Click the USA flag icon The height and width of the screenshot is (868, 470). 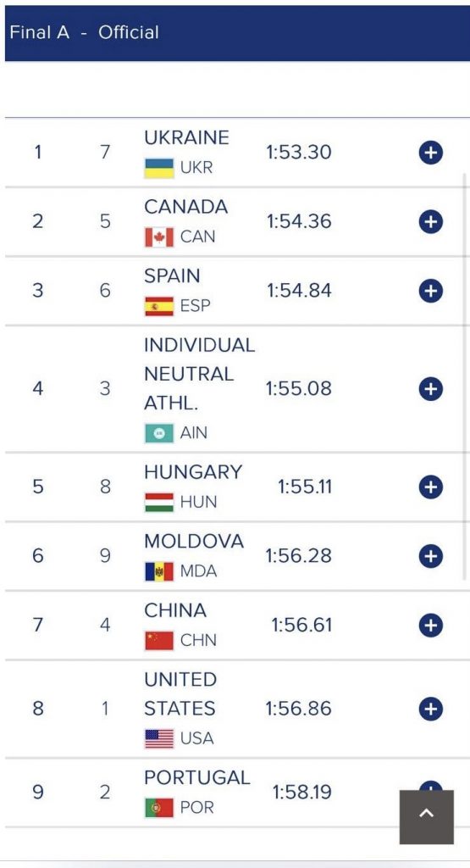tap(159, 738)
